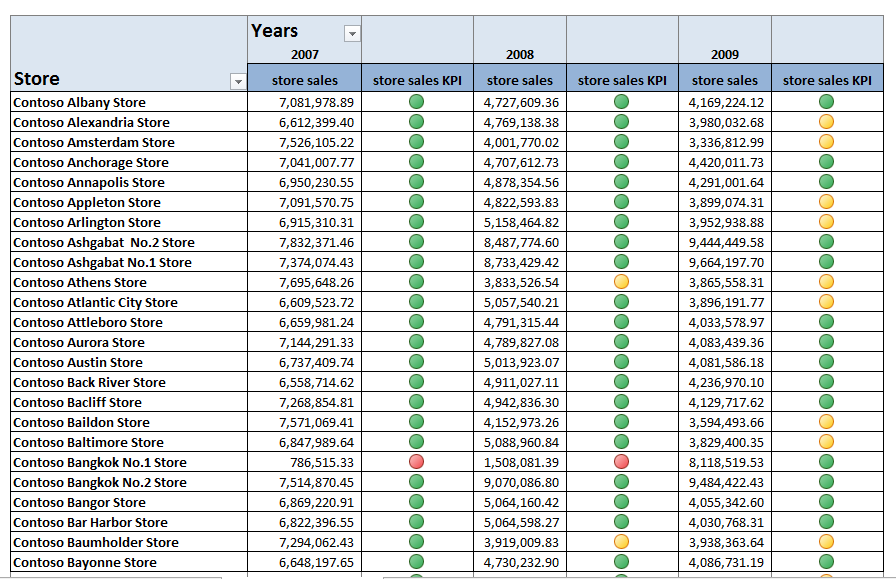The height and width of the screenshot is (579, 896).
Task: Click the 2009 green KPI icon for Bayonne Store
Action: (x=826, y=562)
